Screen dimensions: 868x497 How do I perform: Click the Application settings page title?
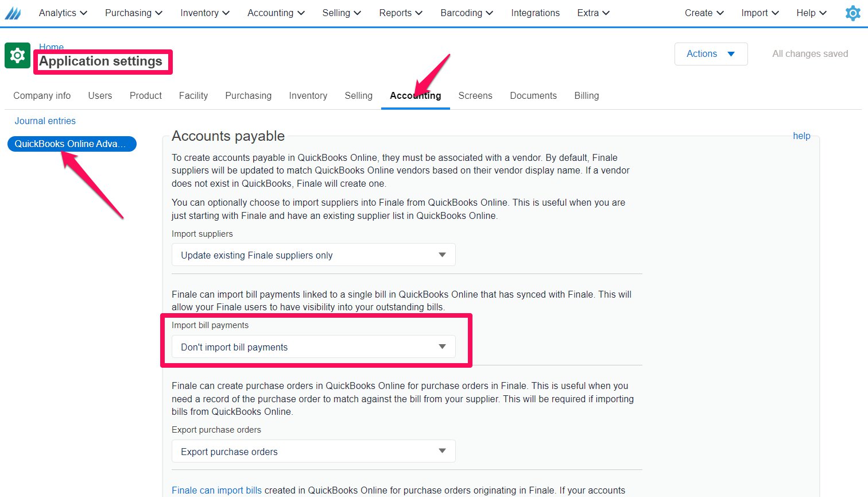(x=100, y=61)
